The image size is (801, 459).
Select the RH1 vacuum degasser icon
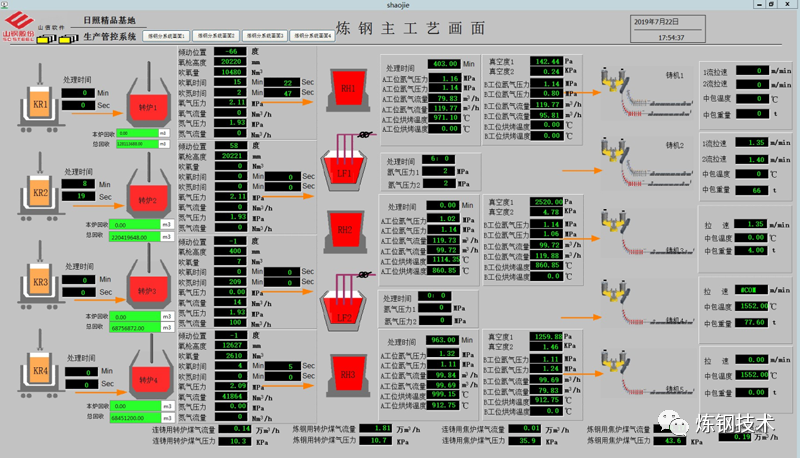click(348, 88)
